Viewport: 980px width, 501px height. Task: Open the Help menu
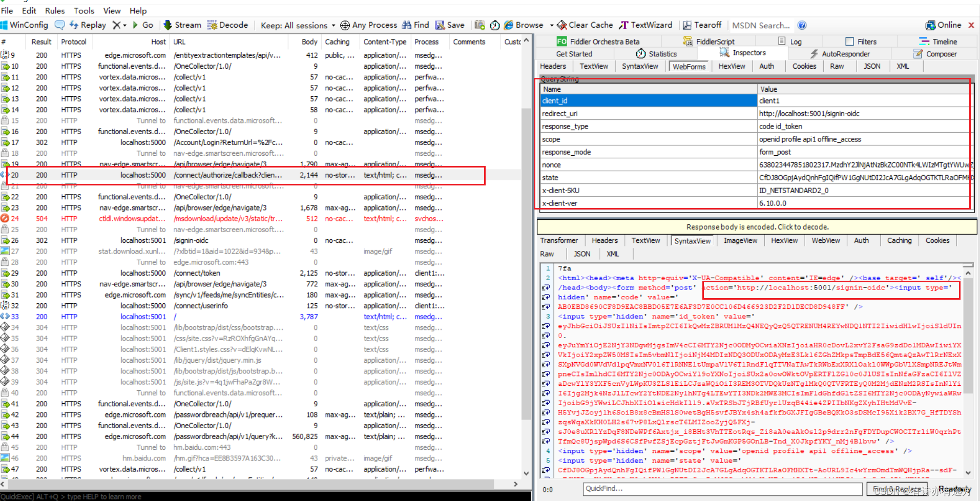(x=138, y=10)
